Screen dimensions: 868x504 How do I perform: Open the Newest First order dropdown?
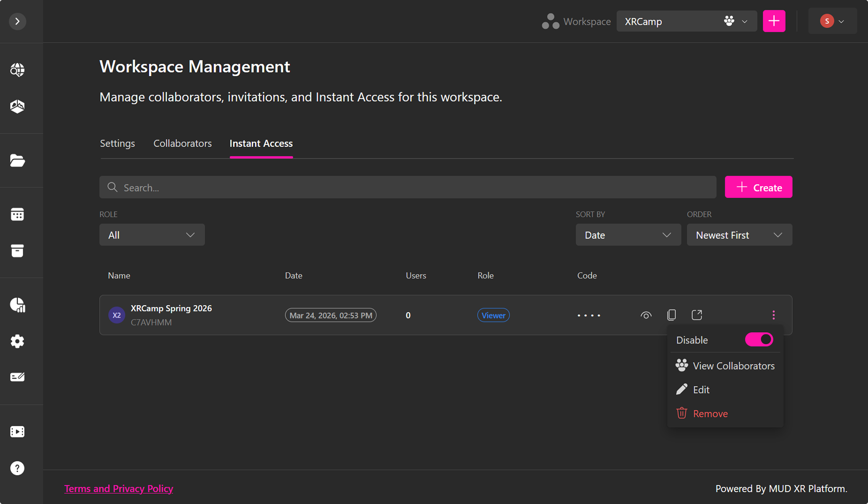739,235
